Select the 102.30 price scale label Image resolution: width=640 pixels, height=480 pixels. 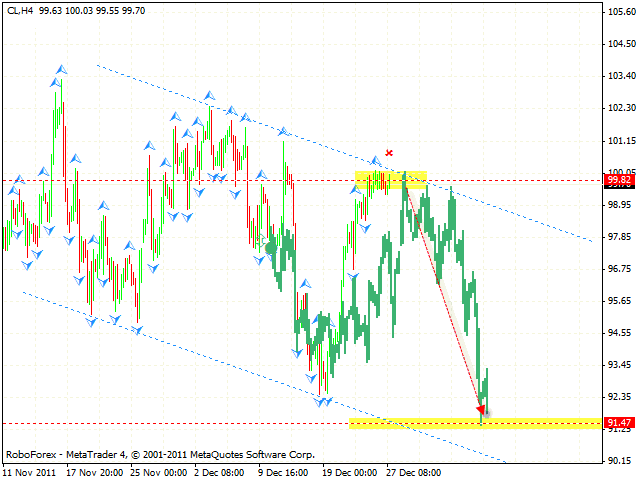(617, 108)
